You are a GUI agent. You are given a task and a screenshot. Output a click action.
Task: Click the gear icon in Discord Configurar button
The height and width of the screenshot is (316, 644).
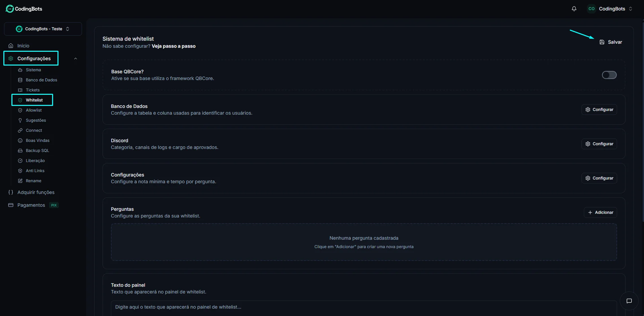point(588,144)
